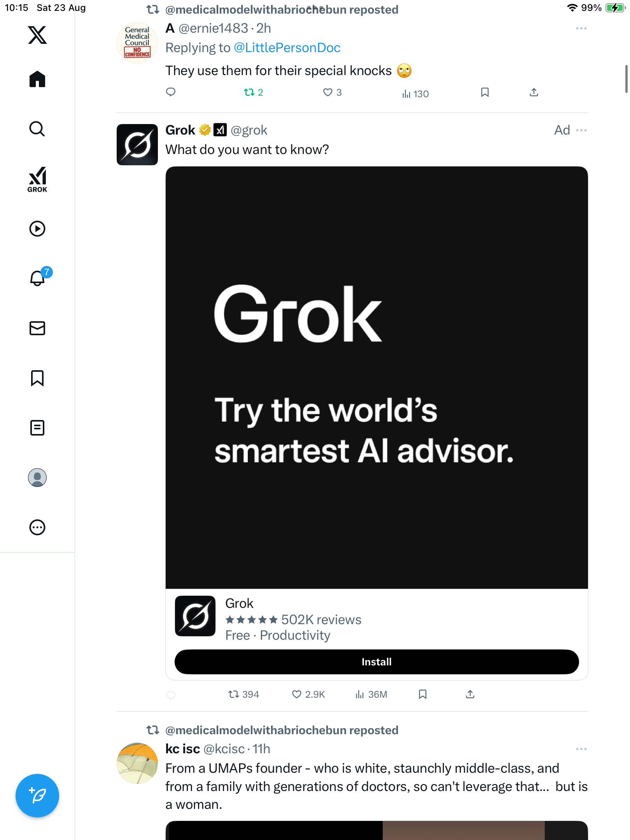The image size is (630, 840).
Task: Open Lists icon in the sidebar
Action: pos(37,428)
